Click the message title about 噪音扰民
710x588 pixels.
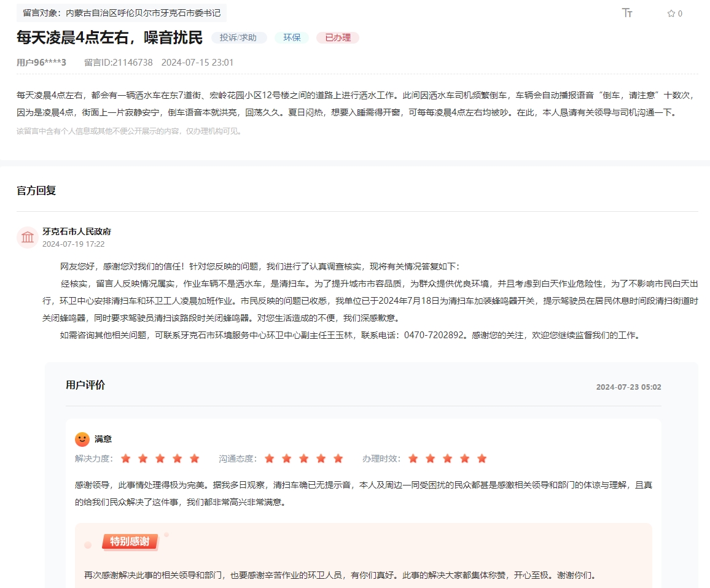pos(109,37)
